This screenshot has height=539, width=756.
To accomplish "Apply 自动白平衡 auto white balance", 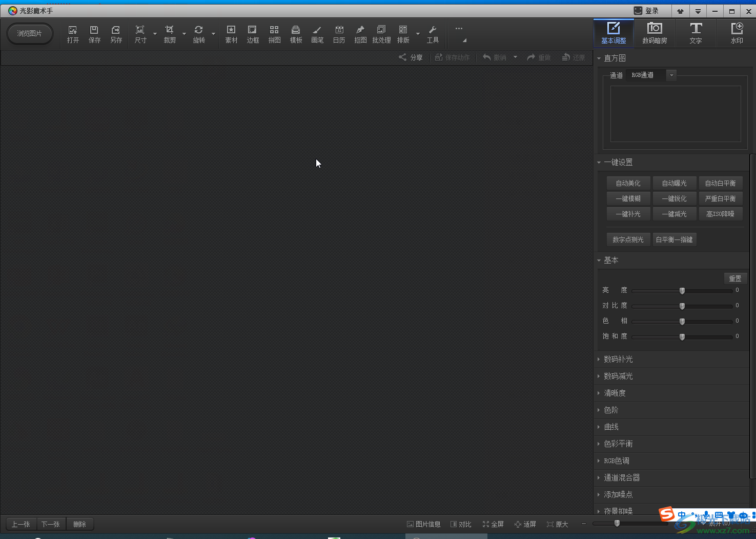I will (x=721, y=183).
